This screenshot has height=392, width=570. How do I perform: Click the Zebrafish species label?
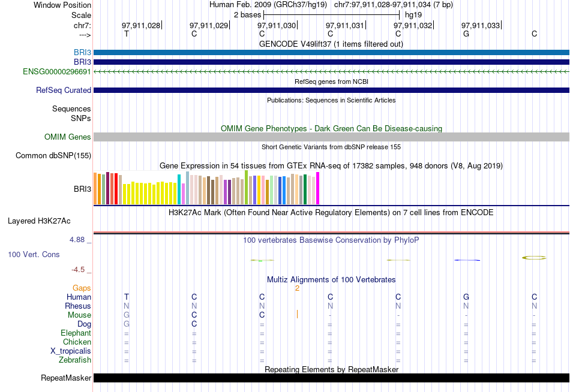75,360
